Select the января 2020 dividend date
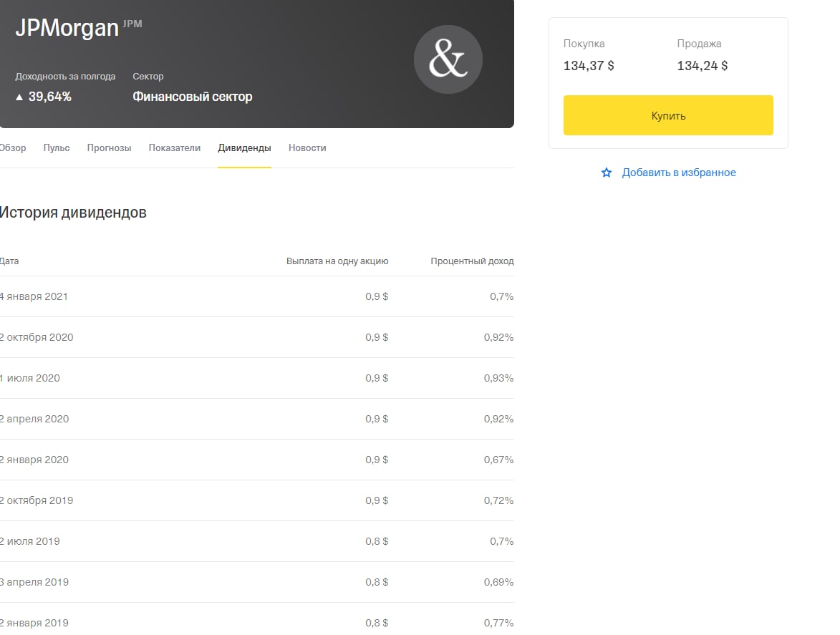 pyautogui.click(x=34, y=460)
